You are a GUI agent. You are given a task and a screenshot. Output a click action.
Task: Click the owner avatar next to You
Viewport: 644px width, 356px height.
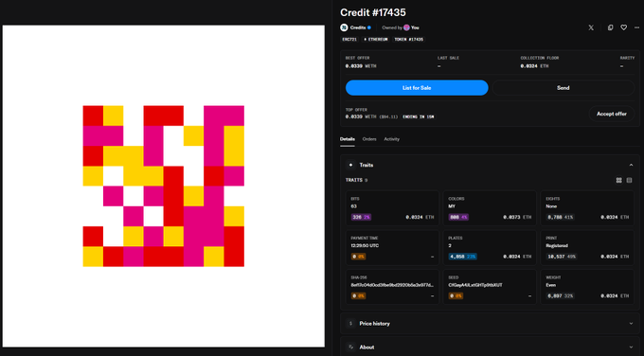click(x=406, y=27)
